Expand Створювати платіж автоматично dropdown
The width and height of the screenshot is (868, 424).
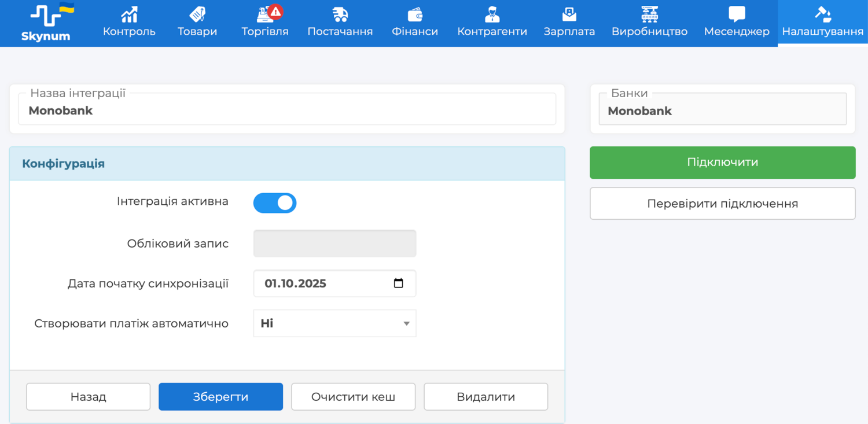(334, 323)
